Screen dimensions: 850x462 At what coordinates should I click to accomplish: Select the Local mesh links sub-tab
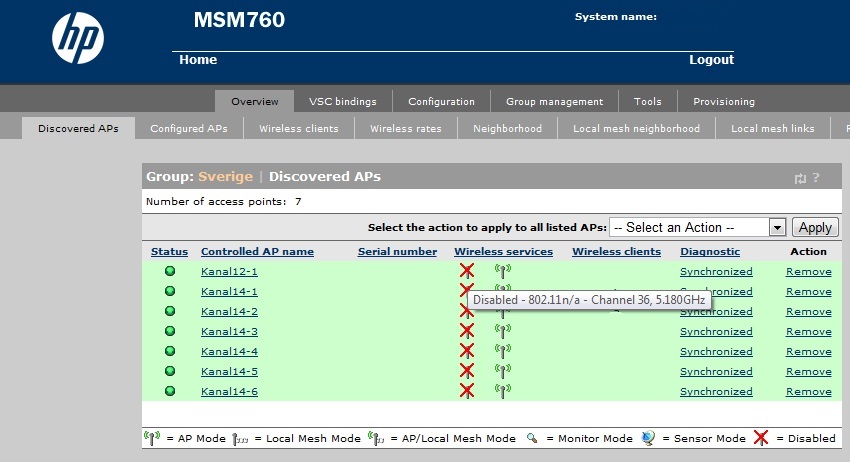pos(772,129)
